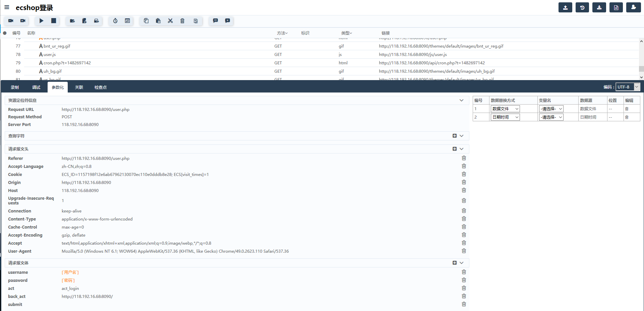The height and width of the screenshot is (311, 644).
Task: Click the remove comment bubble icon
Action: 228,21
